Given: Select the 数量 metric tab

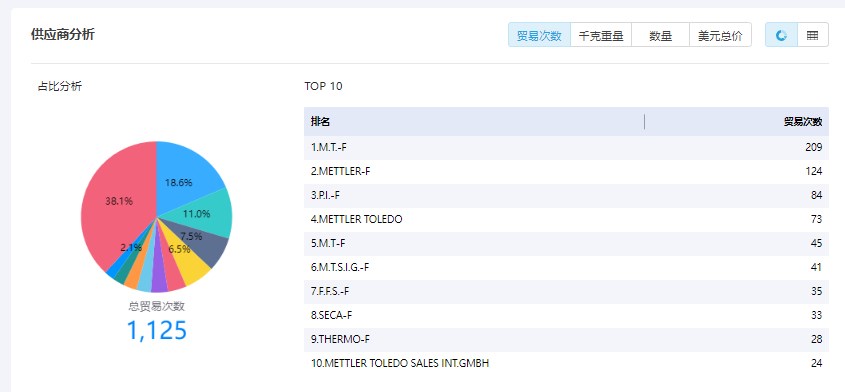Looking at the screenshot, I should click(660, 36).
